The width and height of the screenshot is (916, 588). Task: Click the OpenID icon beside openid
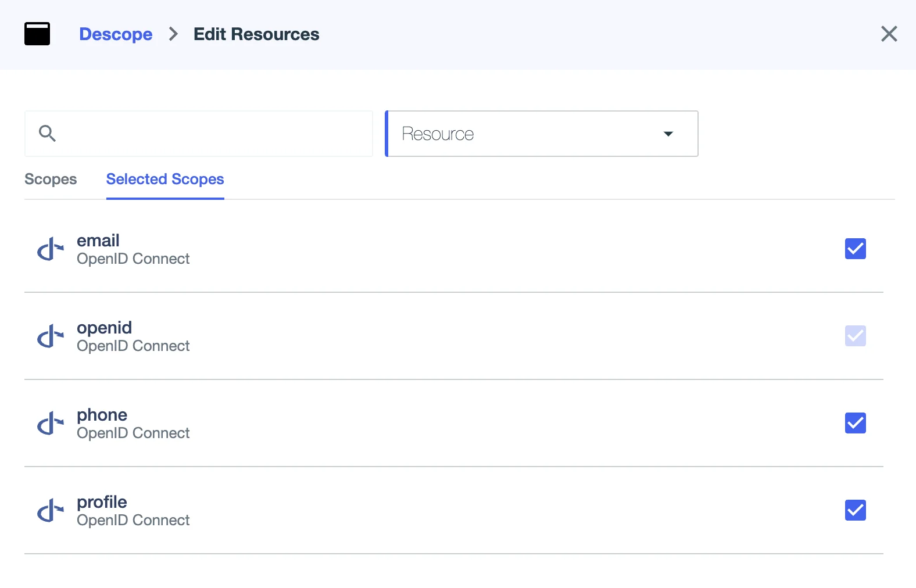(51, 336)
